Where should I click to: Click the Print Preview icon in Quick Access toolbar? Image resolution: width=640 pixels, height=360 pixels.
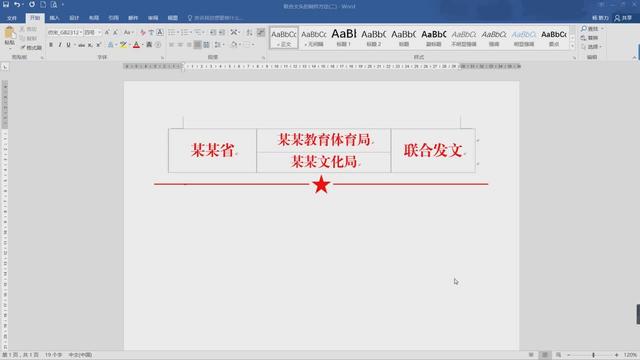coord(54,4)
